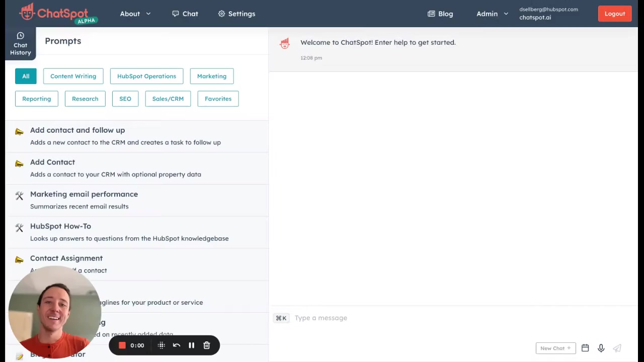Click the tools icon beside Marketing email performance

coord(19,196)
